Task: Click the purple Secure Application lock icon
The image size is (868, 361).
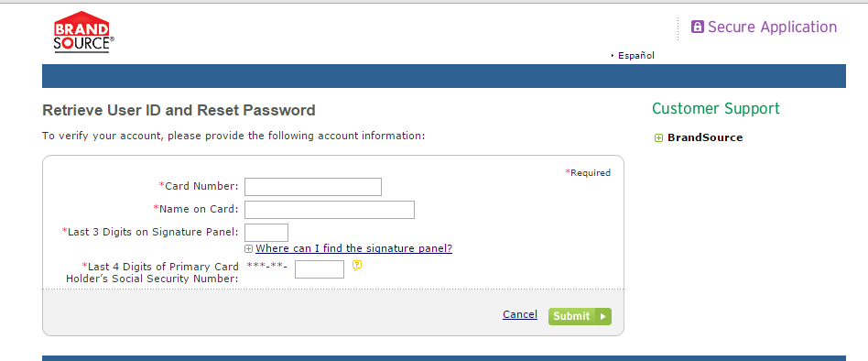Action: (x=698, y=27)
